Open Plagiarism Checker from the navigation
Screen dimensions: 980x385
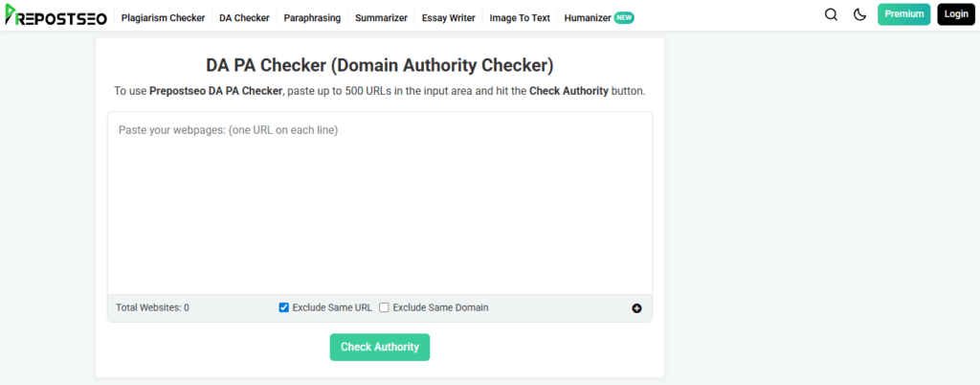[163, 17]
